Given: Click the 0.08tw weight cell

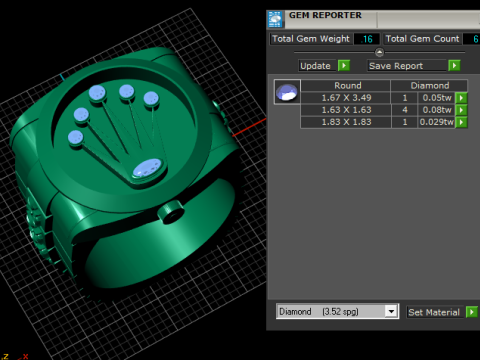Looking at the screenshot, I should pyautogui.click(x=437, y=110).
